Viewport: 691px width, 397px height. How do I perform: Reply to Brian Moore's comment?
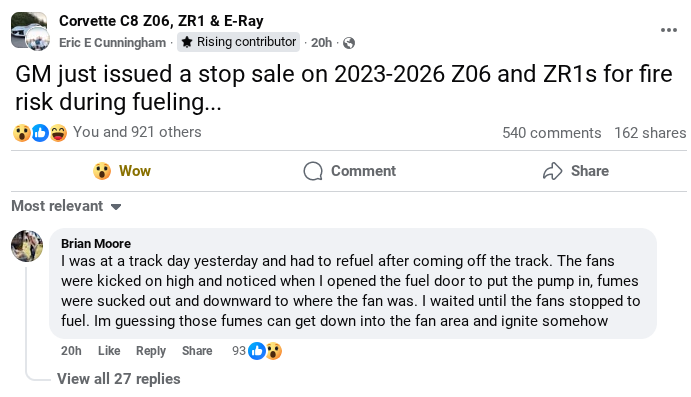coord(151,351)
